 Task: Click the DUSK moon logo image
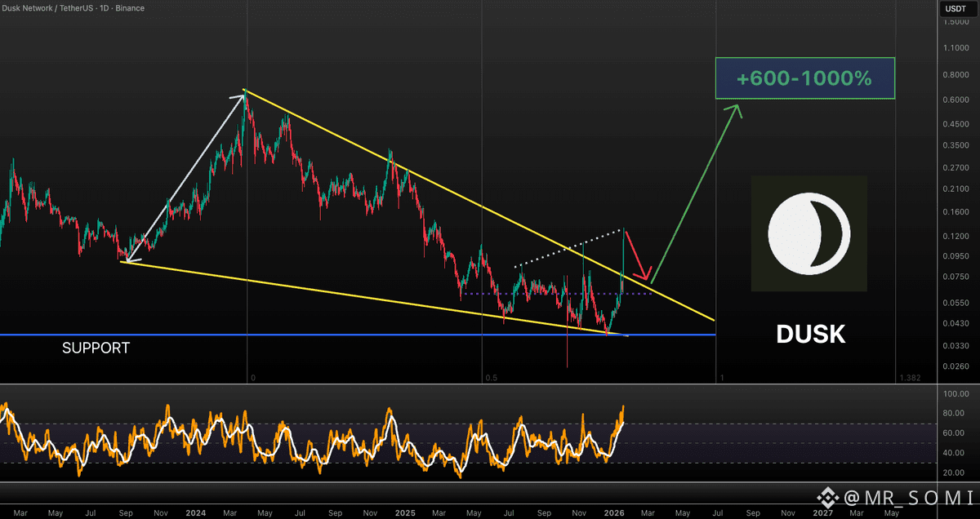809,234
